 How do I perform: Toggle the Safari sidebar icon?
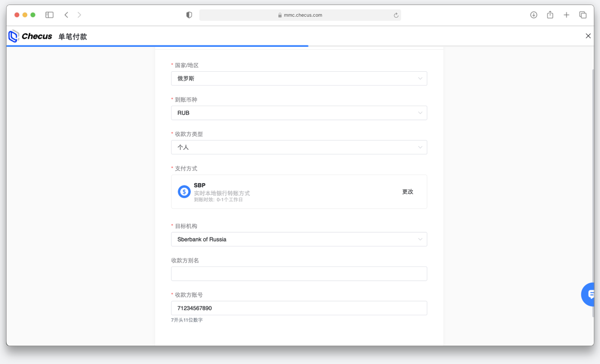pos(49,15)
